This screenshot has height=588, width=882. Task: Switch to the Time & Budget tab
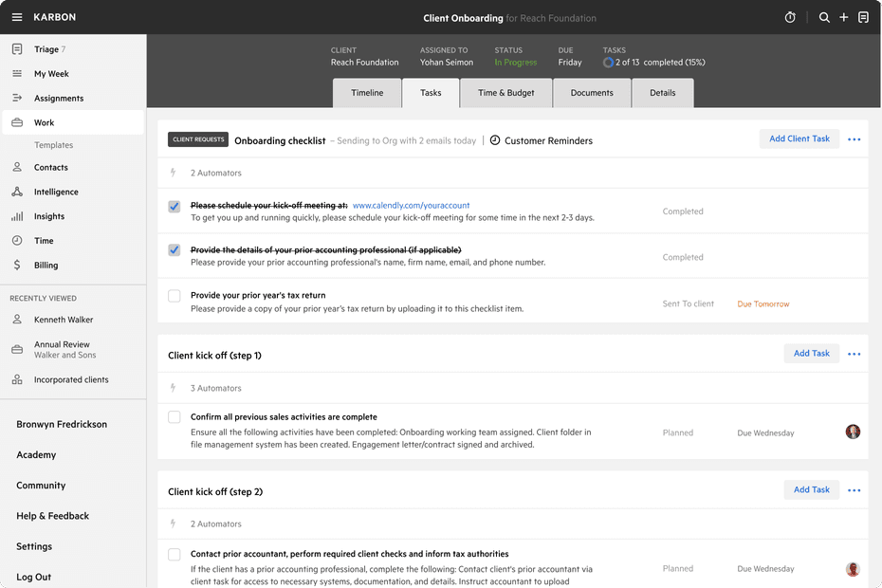[504, 92]
